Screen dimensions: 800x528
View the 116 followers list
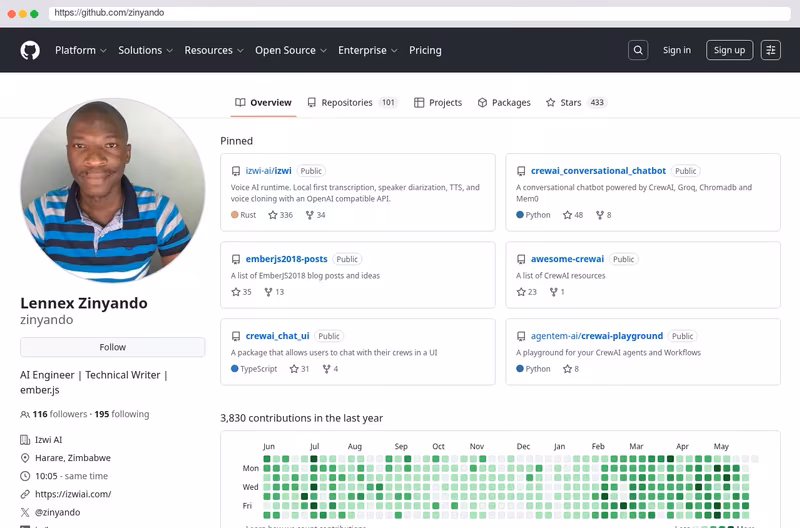click(x=60, y=414)
